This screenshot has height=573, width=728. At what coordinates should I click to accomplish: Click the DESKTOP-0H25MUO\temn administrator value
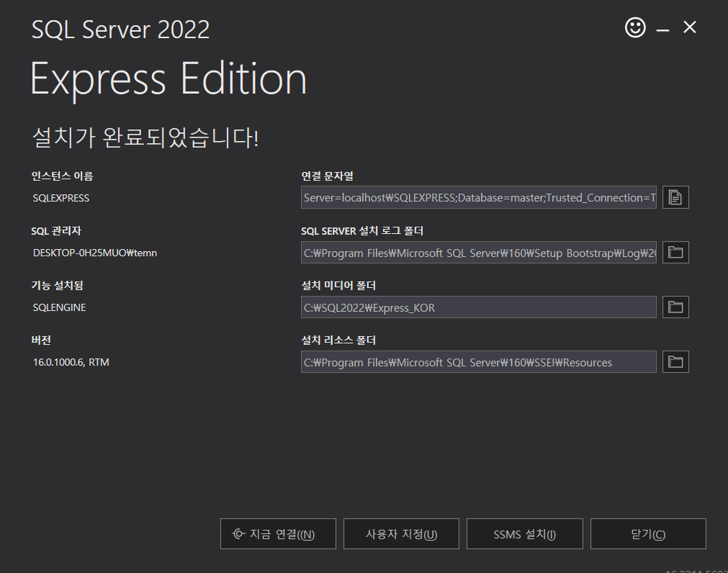click(x=95, y=253)
